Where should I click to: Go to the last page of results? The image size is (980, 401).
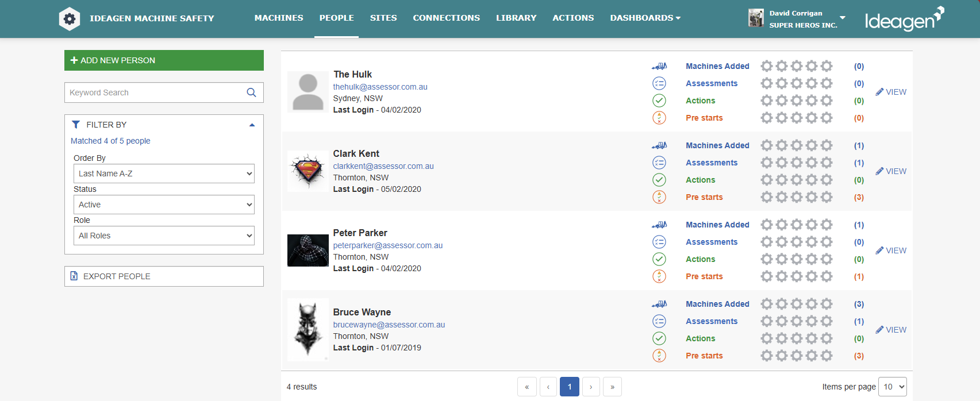[x=612, y=387]
